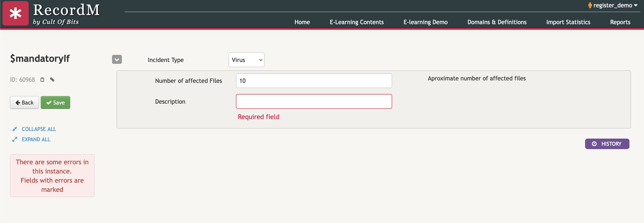Open the Domains & Definitions menu

(497, 22)
